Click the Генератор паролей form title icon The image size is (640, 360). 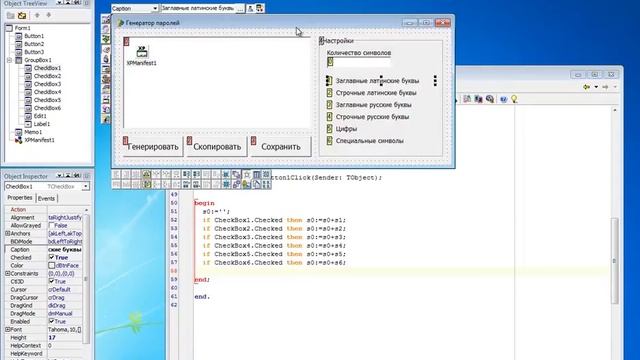[x=120, y=23]
